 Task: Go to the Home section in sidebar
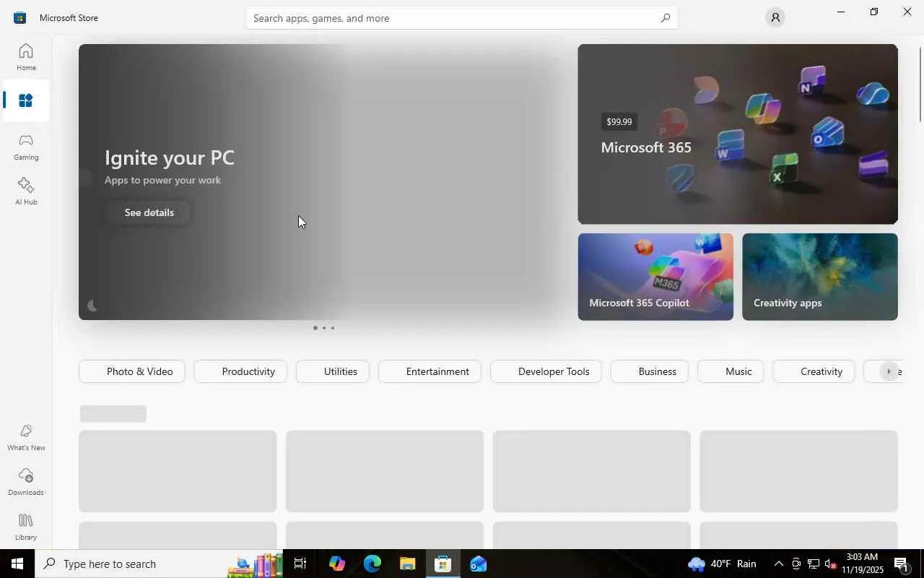(26, 56)
